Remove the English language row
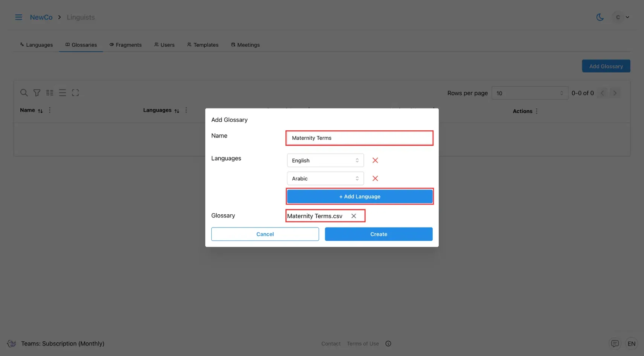This screenshot has width=644, height=356. [375, 160]
